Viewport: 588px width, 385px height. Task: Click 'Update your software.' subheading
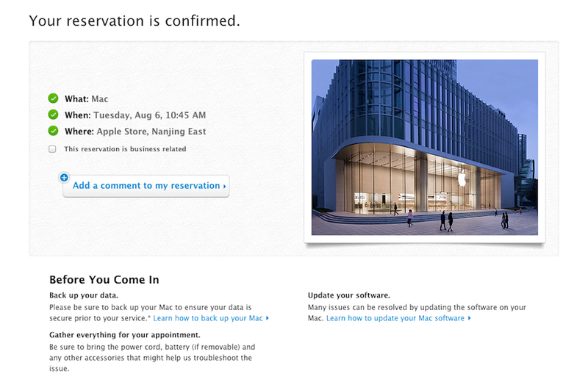pyautogui.click(x=348, y=295)
